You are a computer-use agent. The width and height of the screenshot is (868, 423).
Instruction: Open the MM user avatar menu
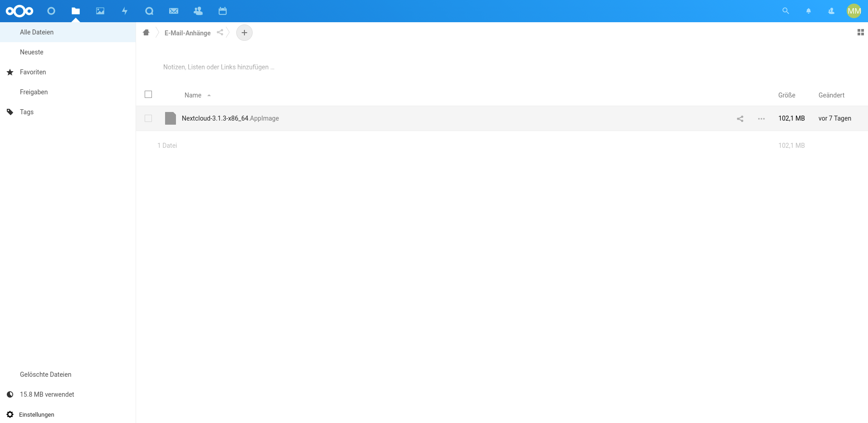tap(854, 11)
